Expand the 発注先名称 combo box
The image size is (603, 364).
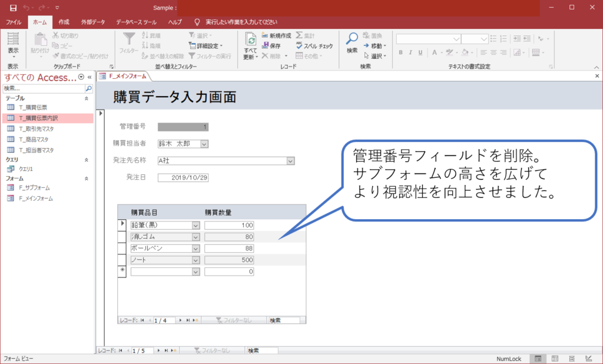click(290, 160)
